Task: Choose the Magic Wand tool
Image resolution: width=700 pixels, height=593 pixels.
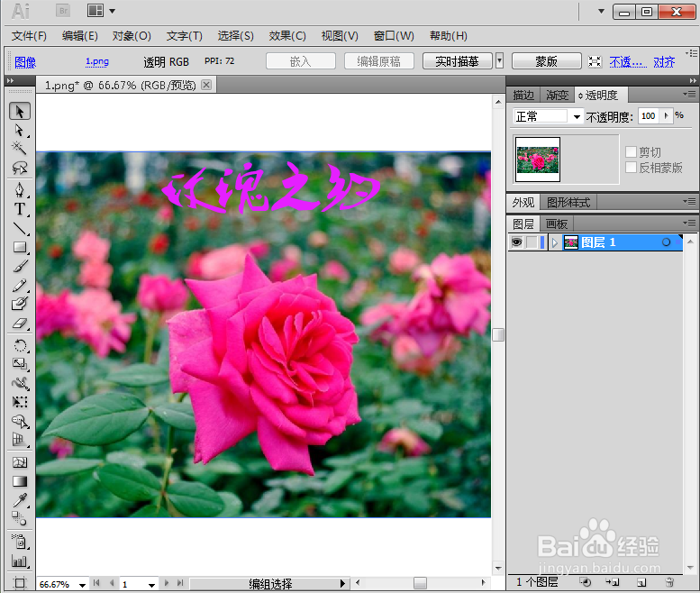Action: click(20, 148)
